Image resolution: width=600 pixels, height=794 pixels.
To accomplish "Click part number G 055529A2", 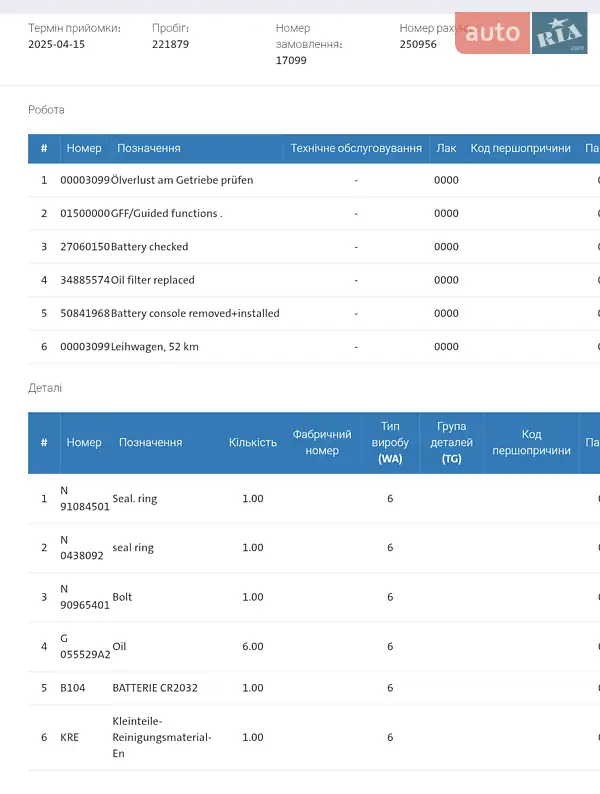I will 85,646.
